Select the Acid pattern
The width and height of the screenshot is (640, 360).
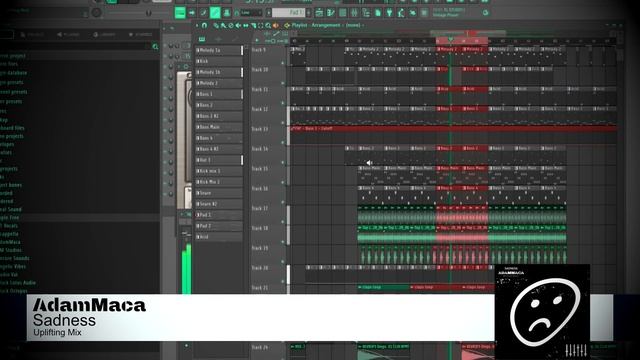pos(219,237)
